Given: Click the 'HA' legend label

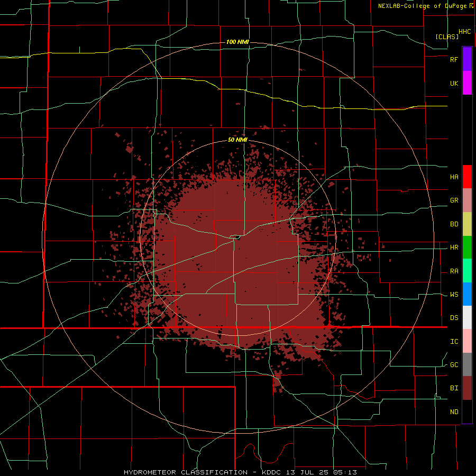Looking at the screenshot, I should [454, 177].
